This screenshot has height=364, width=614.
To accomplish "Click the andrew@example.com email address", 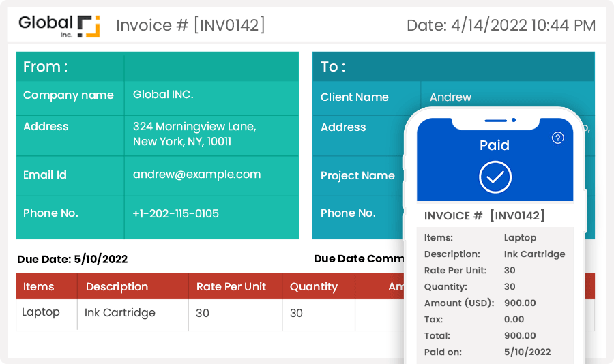I will coord(196,175).
